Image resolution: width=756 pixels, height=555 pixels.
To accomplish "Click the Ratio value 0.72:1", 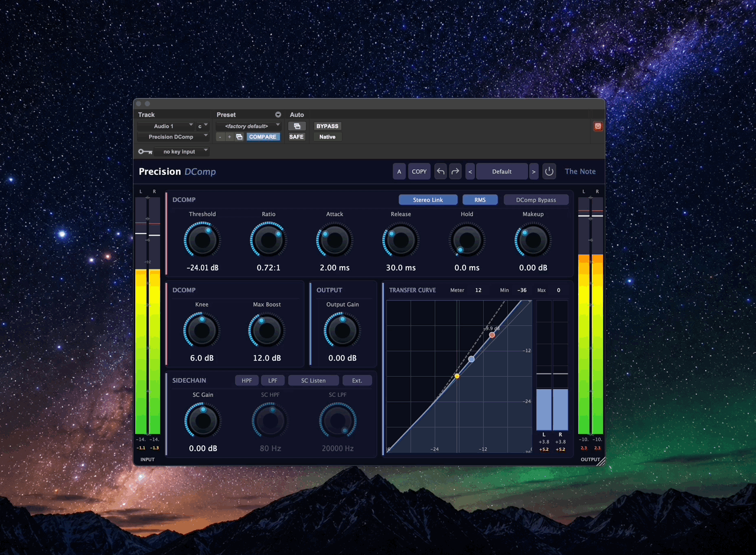I will coord(269,267).
